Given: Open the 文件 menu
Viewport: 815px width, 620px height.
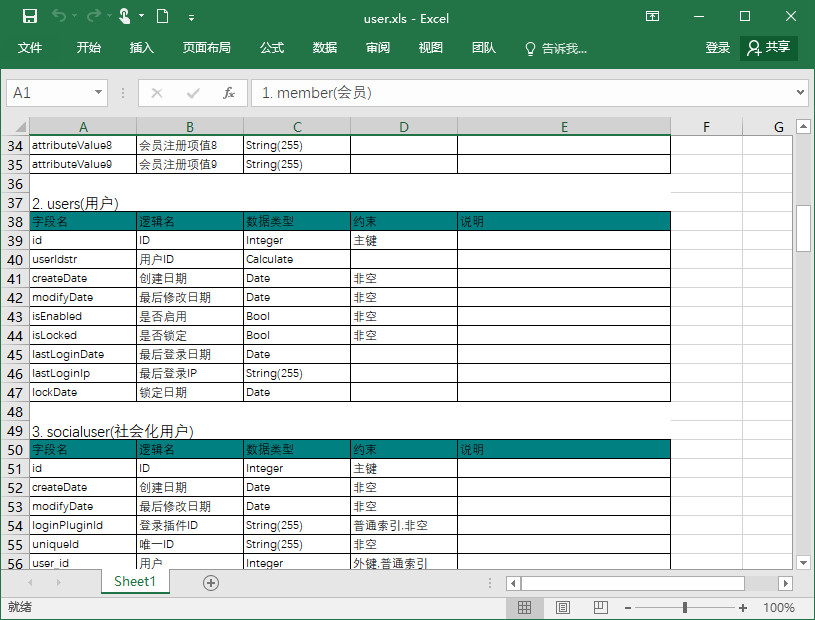Looking at the screenshot, I should coord(30,48).
